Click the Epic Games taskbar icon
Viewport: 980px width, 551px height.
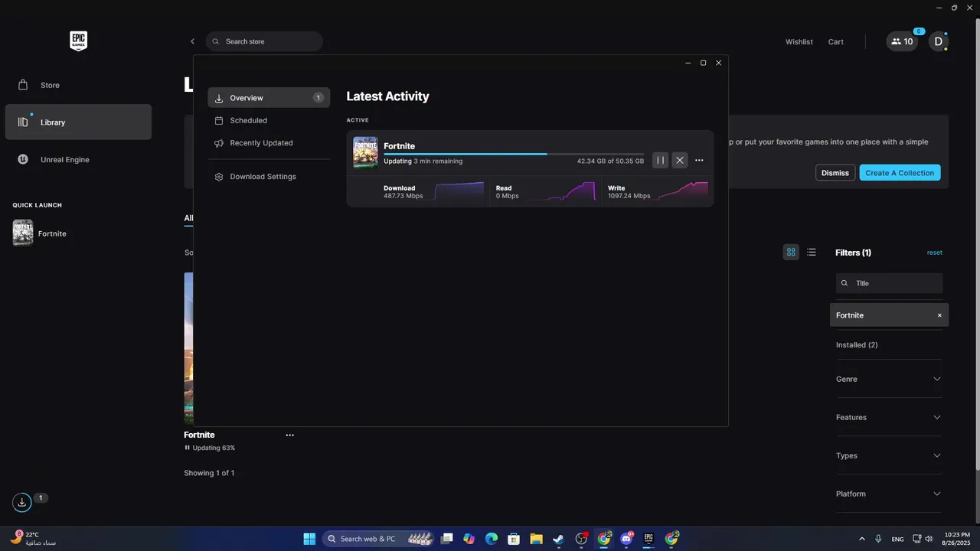648,539
